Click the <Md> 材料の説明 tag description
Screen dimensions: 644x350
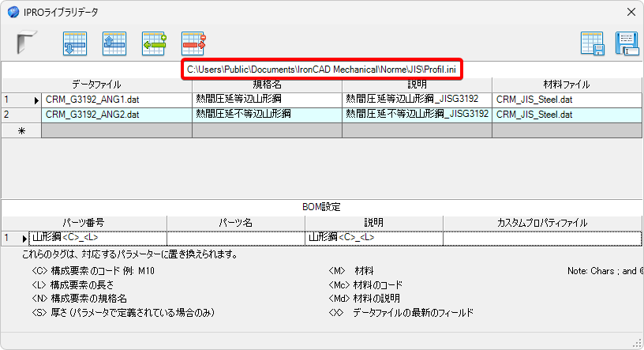[365, 299]
